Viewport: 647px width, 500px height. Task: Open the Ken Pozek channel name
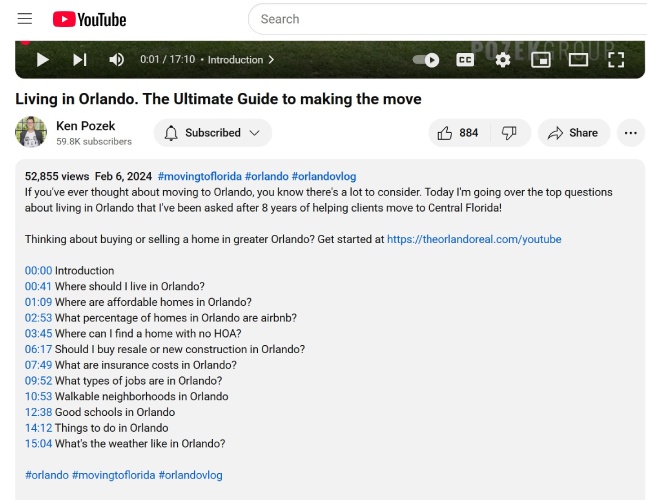click(85, 126)
